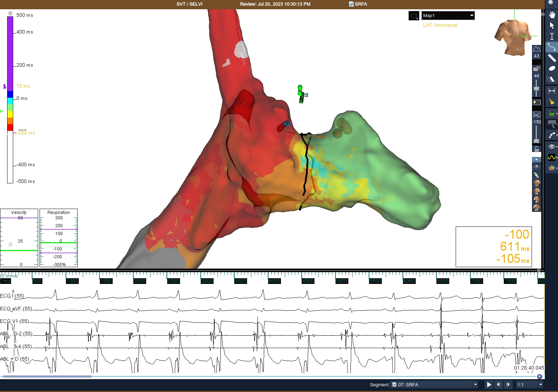Select the arrow pointer tool
This screenshot has width=558, height=392.
(x=552, y=26)
